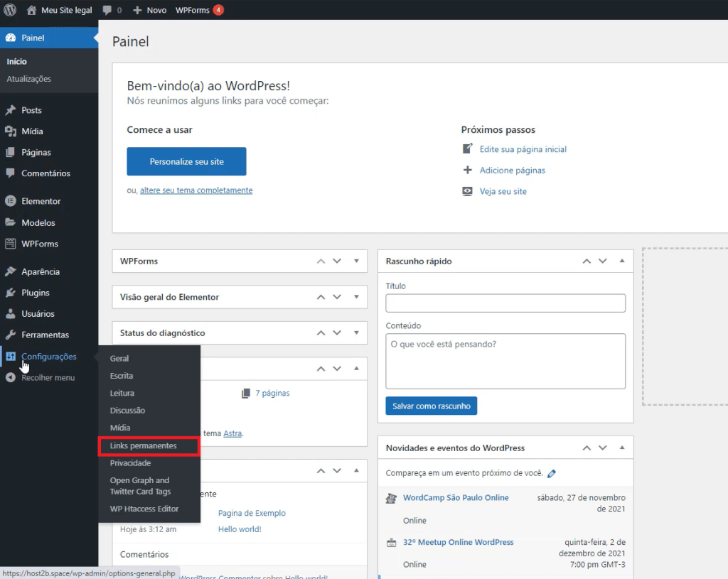Move Status do diagnóstico widget down
Viewport: 728px width, 579px height.
(x=337, y=332)
